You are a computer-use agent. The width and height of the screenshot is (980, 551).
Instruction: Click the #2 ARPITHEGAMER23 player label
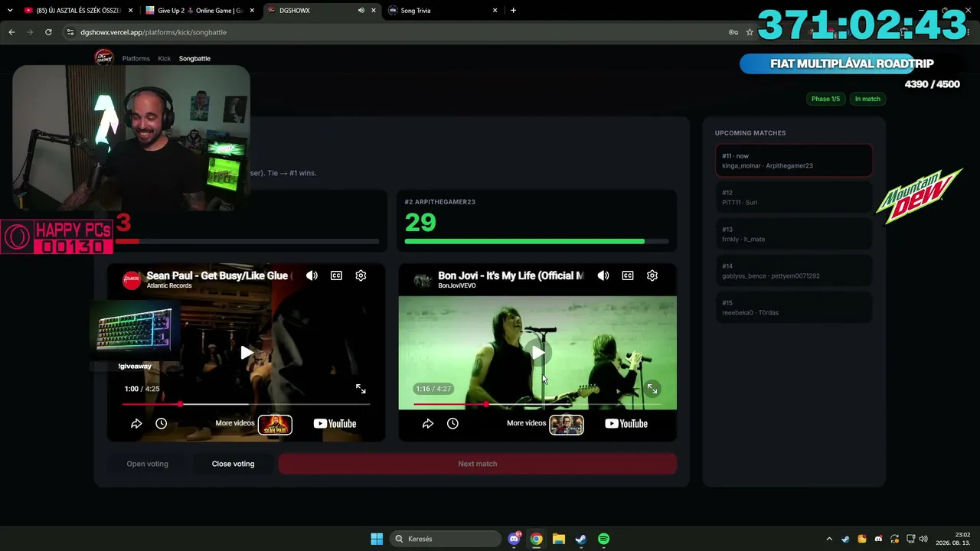click(440, 202)
